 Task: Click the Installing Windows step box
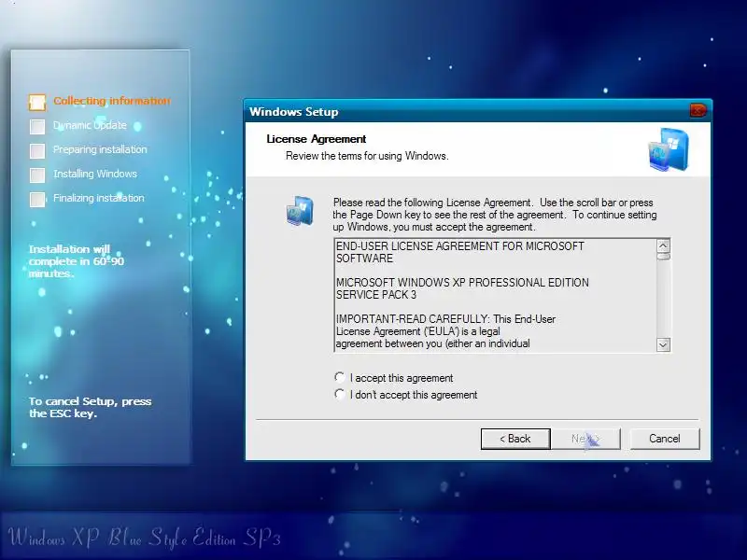37,175
